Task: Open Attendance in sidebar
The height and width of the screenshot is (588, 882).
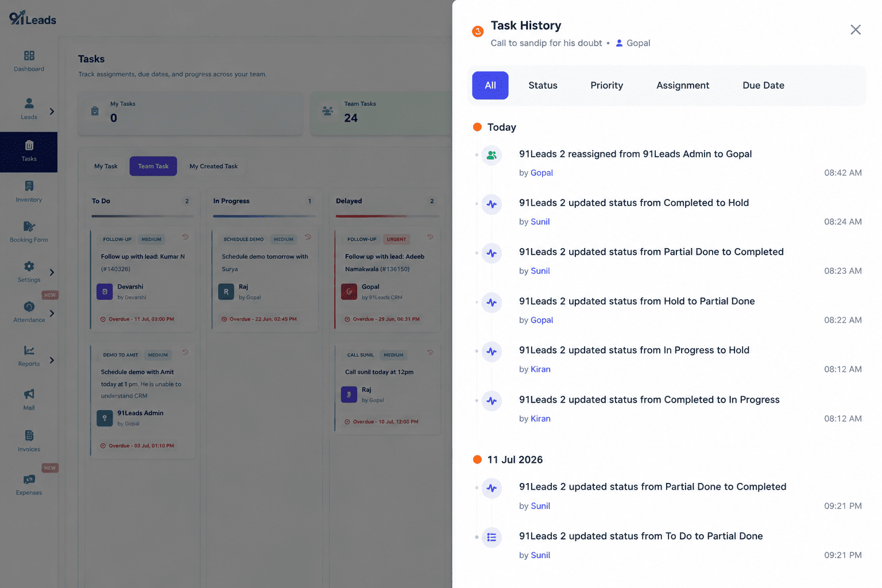Action: [x=29, y=312]
